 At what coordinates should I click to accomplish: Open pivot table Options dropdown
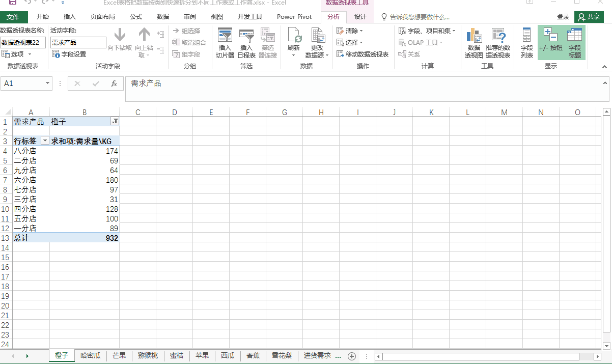[x=17, y=54]
